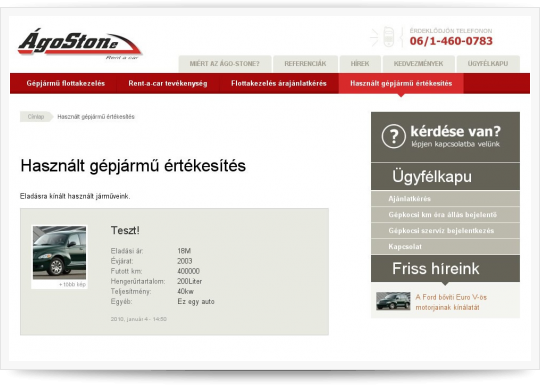This screenshot has width=540, height=385.
Task: Click the Teljesítmény value 40kw
Action: (x=186, y=291)
